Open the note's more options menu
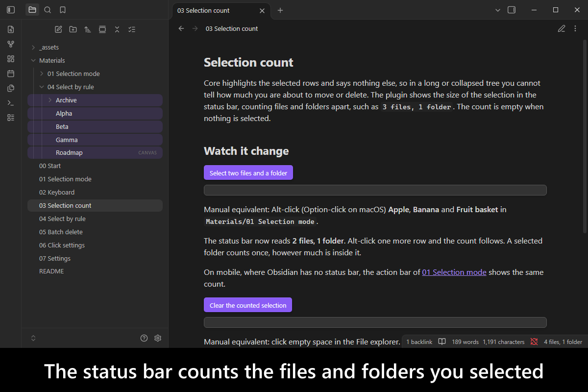Viewport: 588px width, 392px height. tap(575, 29)
